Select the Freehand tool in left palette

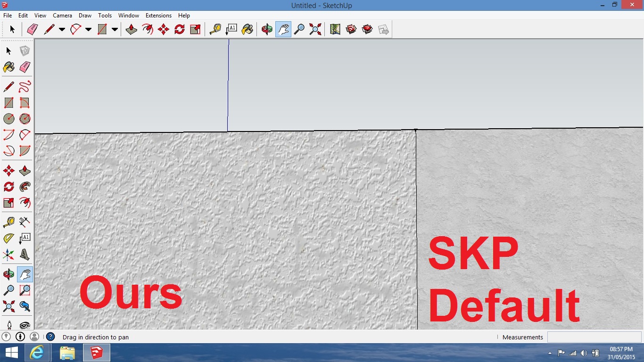tap(25, 87)
